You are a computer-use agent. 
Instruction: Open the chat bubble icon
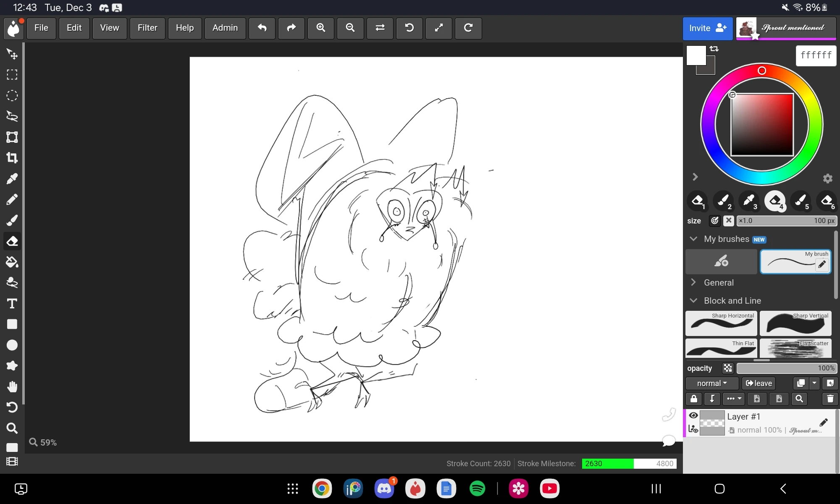tap(668, 441)
